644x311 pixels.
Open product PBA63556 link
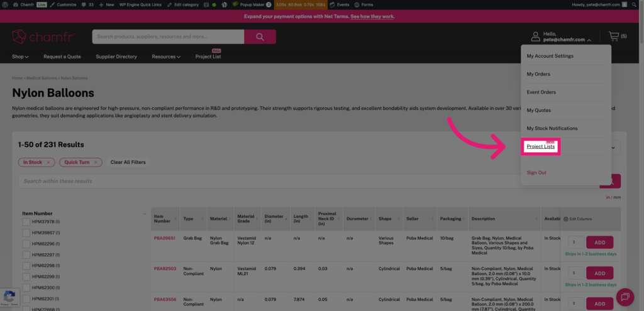pyautogui.click(x=165, y=299)
